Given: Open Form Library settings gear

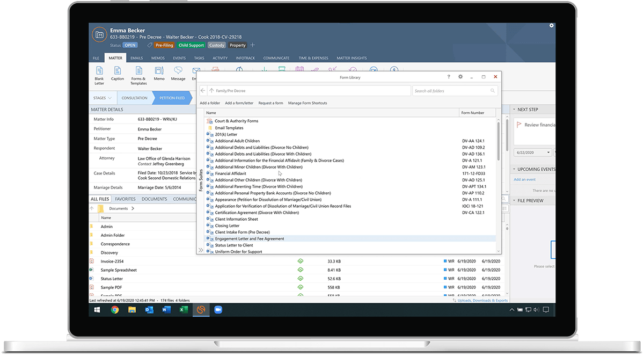Looking at the screenshot, I should pyautogui.click(x=460, y=77).
